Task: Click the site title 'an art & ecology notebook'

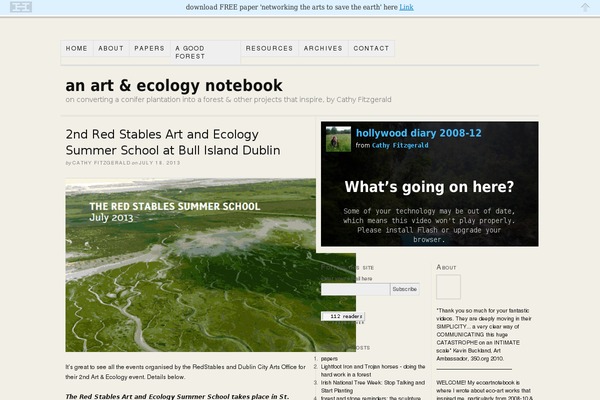Action: coord(174,85)
